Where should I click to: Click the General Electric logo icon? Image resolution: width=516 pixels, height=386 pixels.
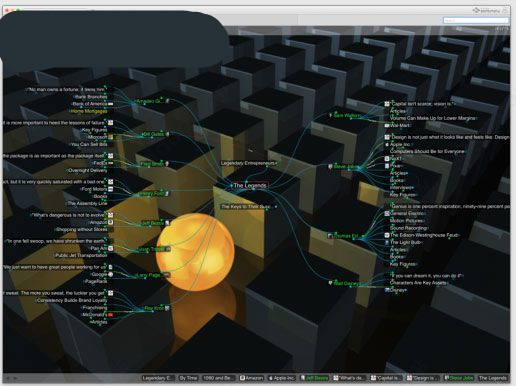tap(387, 213)
